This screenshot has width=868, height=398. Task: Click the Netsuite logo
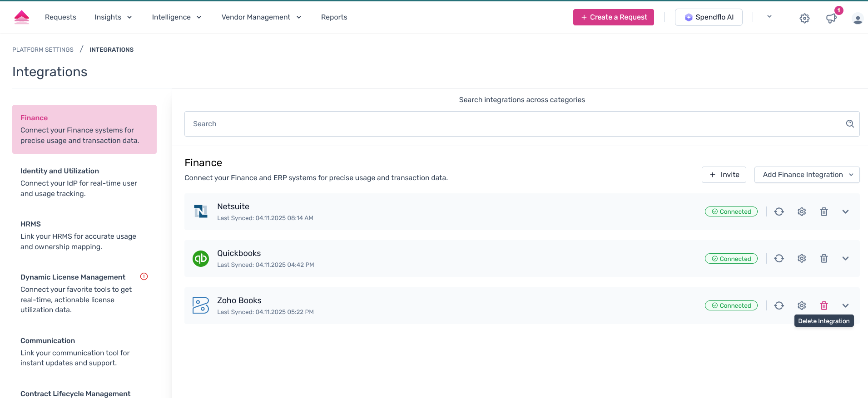point(201,211)
